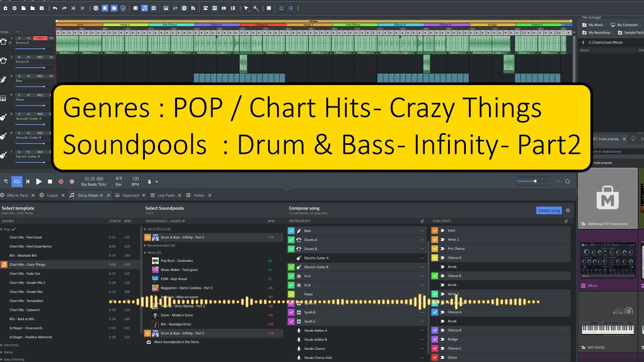Screen dimensions: 644x362
Task: Click the cloud download icon in toolbar
Action: tap(123, 8)
